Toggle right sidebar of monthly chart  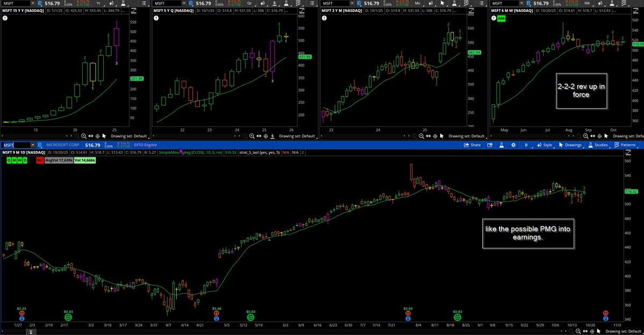coord(471,11)
